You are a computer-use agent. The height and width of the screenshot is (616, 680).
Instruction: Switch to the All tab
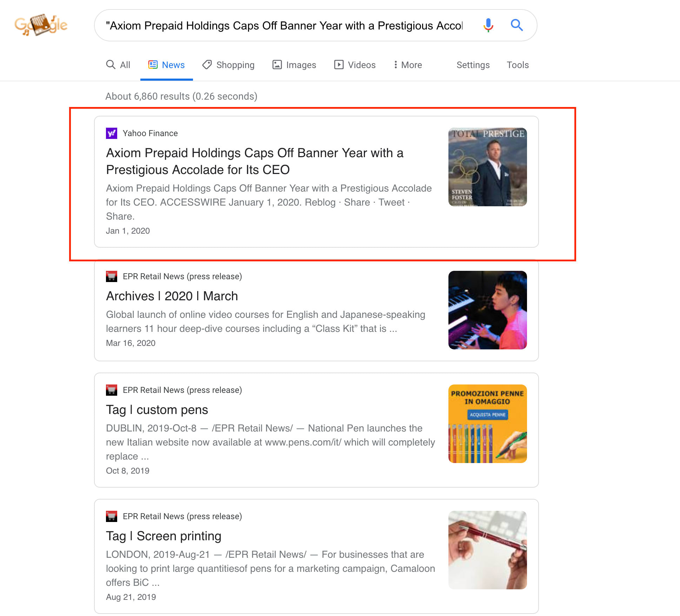[118, 65]
